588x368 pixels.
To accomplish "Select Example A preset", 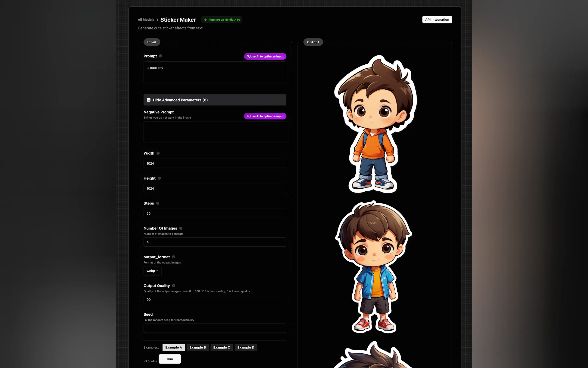I will 173,347.
